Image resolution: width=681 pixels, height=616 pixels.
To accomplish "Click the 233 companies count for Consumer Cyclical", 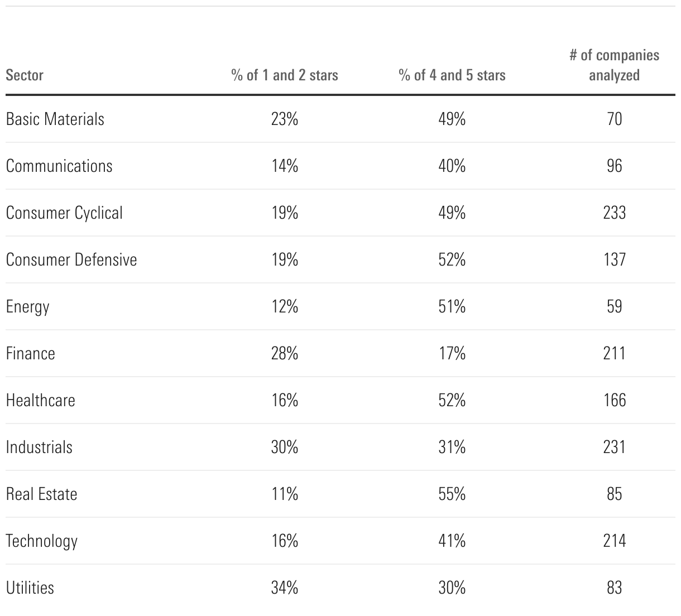I will (x=614, y=213).
